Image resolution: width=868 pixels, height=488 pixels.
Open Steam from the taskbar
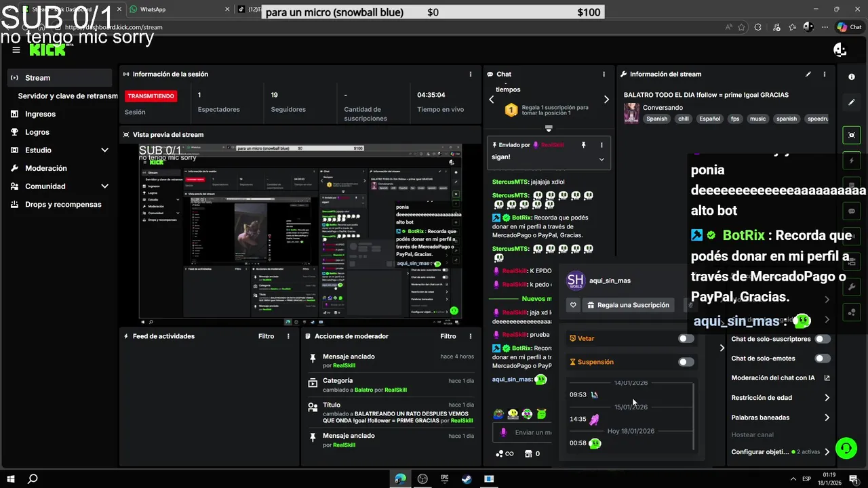pyautogui.click(x=467, y=479)
